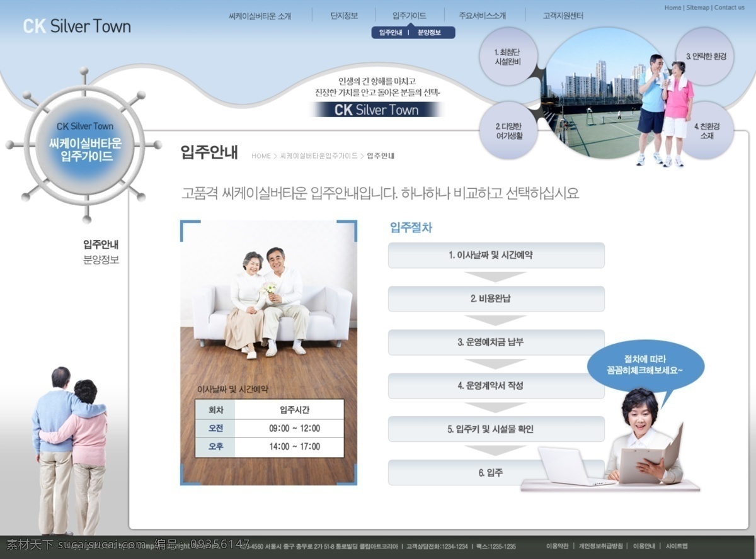
Task: Select the 입주안내 submenu tab under the top menu
Action: click(390, 33)
